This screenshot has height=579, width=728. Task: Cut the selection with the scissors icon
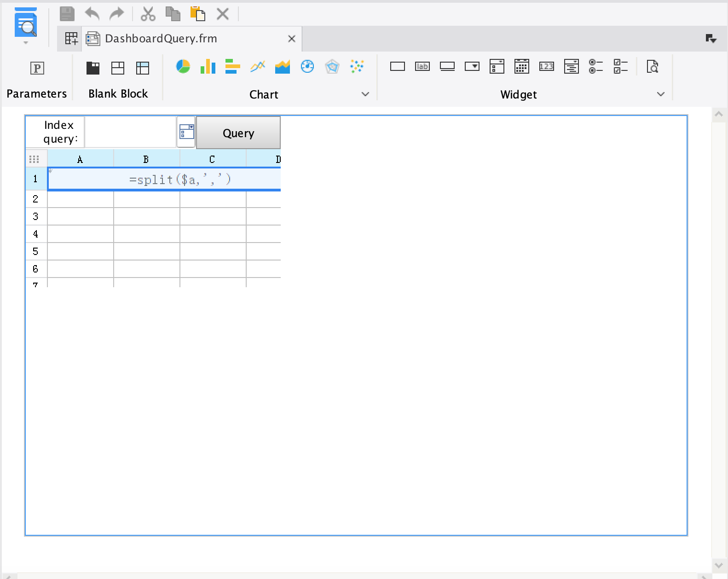pyautogui.click(x=148, y=14)
